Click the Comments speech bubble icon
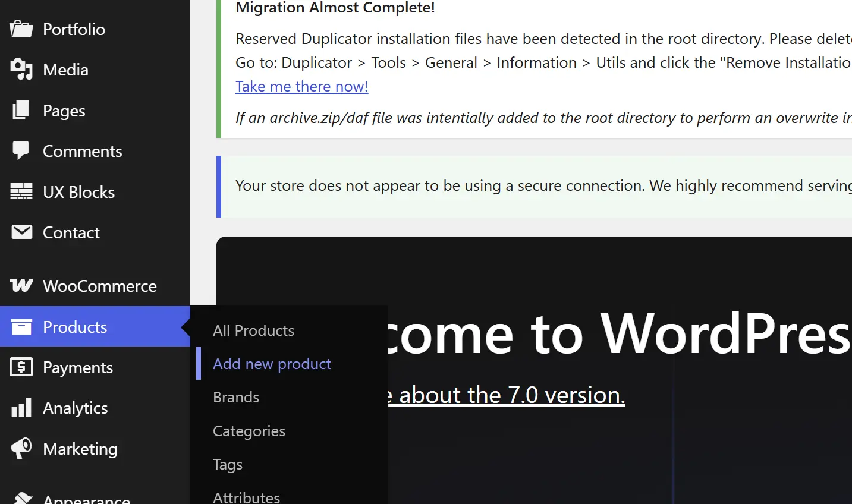Image resolution: width=852 pixels, height=504 pixels. tap(21, 151)
